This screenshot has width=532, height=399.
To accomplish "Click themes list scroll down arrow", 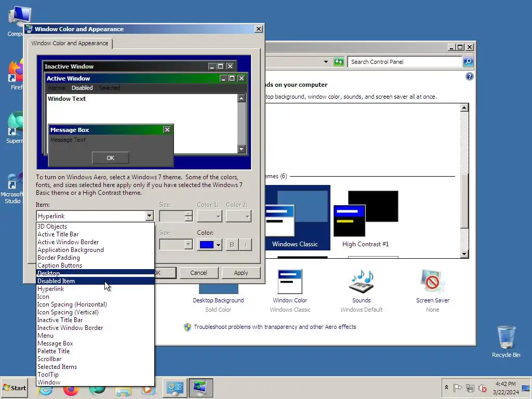I will [464, 254].
